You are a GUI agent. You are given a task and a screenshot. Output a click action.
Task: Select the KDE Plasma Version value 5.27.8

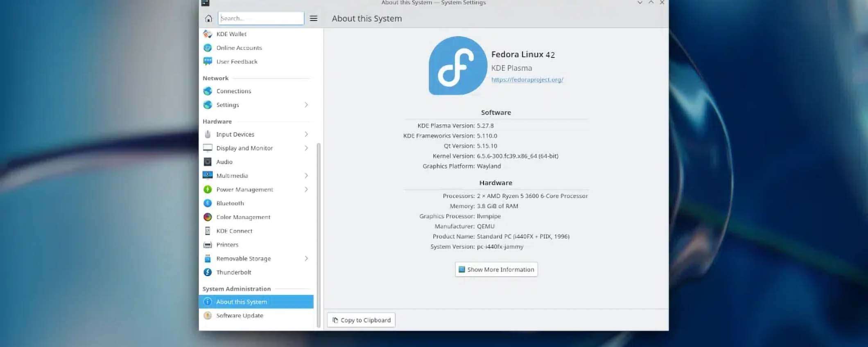click(485, 126)
